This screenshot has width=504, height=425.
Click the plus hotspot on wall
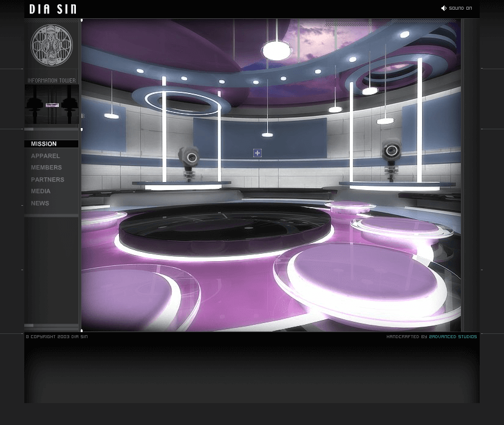click(257, 153)
